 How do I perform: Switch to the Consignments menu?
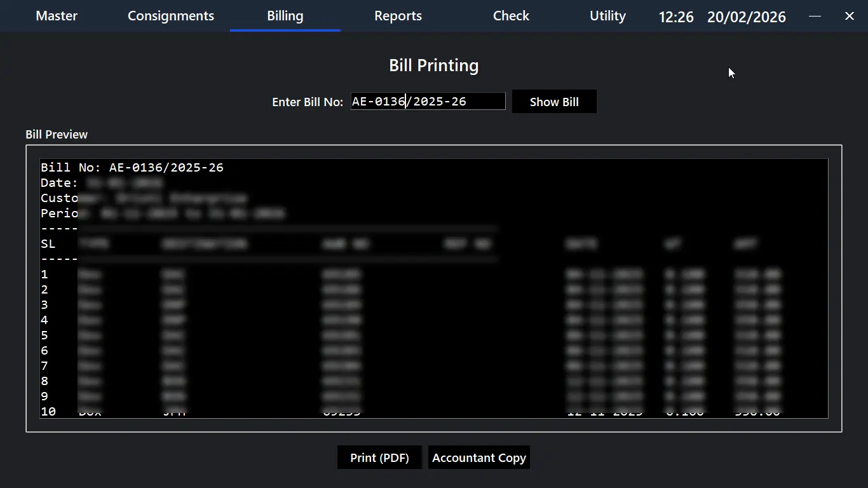click(171, 16)
